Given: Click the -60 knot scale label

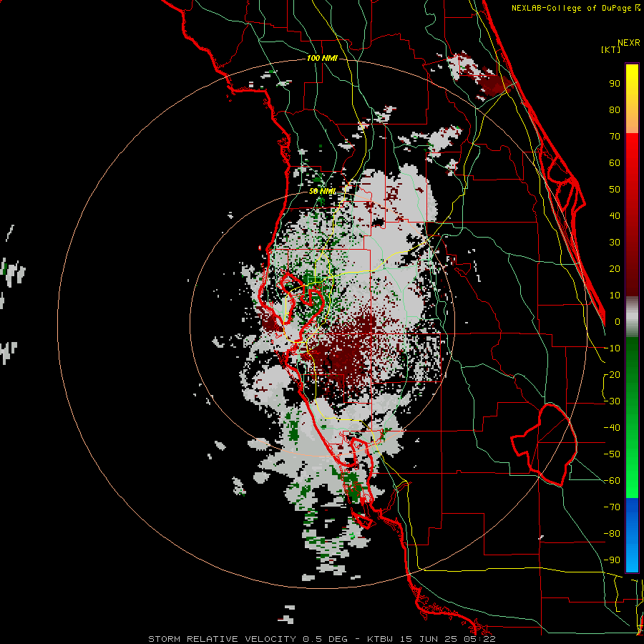Looking at the screenshot, I should (612, 481).
